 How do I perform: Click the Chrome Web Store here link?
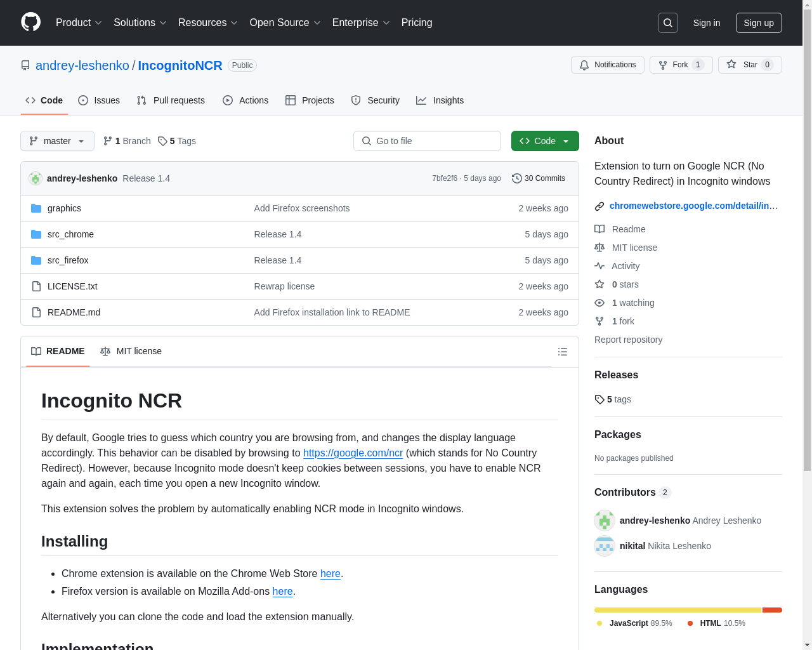coord(331,573)
